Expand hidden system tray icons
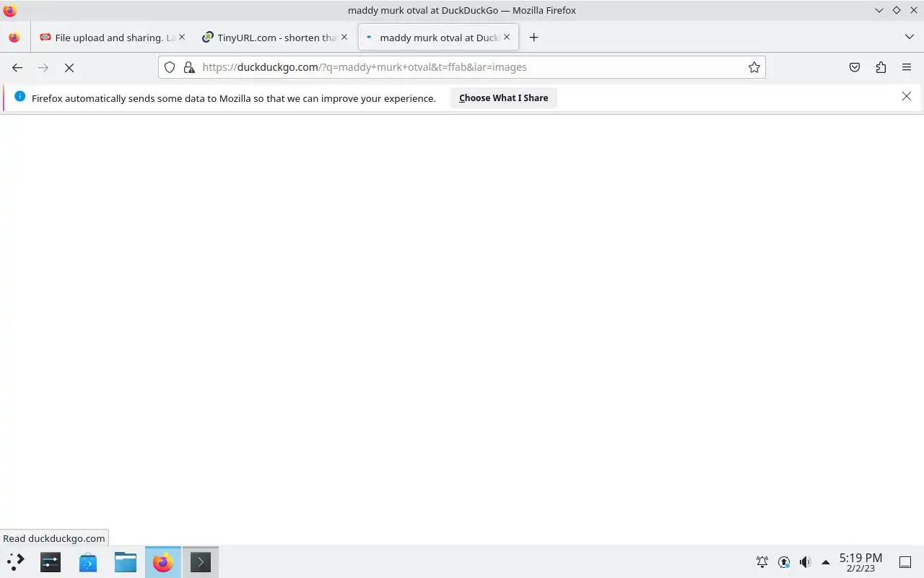The image size is (924, 578). point(826,561)
